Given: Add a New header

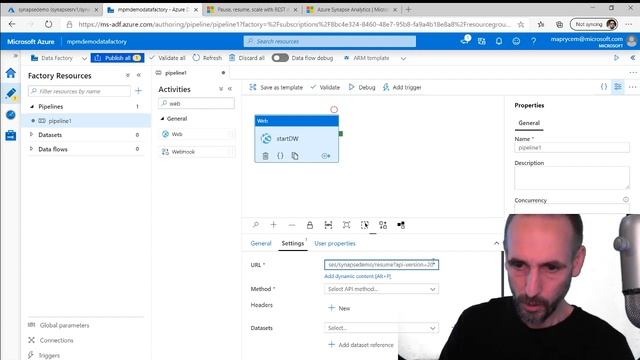Looking at the screenshot, I should click(339, 308).
